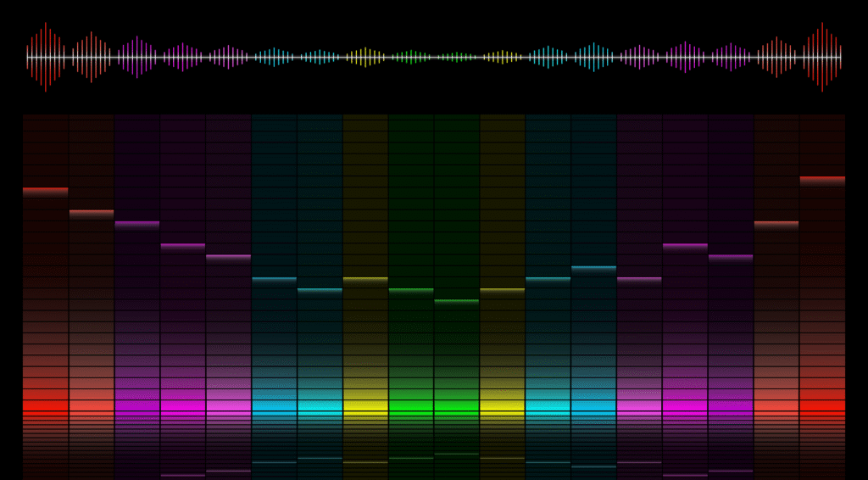Click the red waveform burst at far left
868x480 pixels.
click(x=46, y=57)
